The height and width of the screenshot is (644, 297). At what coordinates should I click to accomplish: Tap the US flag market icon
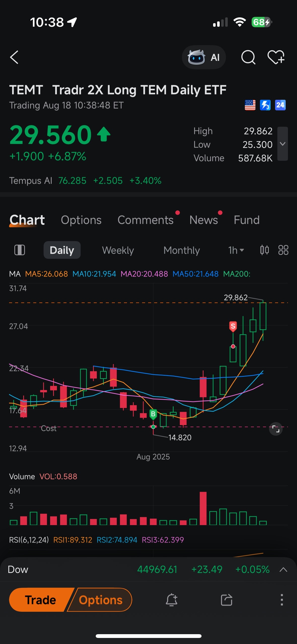[250, 105]
